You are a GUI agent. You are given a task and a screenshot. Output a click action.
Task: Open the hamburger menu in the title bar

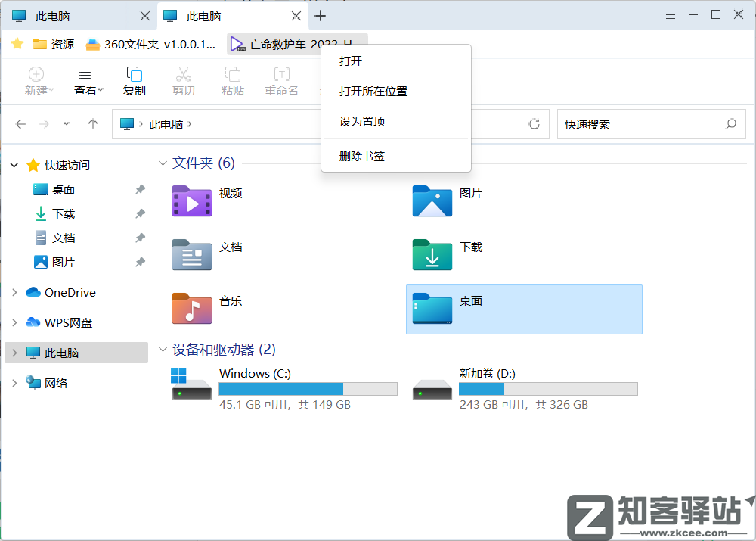point(671,14)
